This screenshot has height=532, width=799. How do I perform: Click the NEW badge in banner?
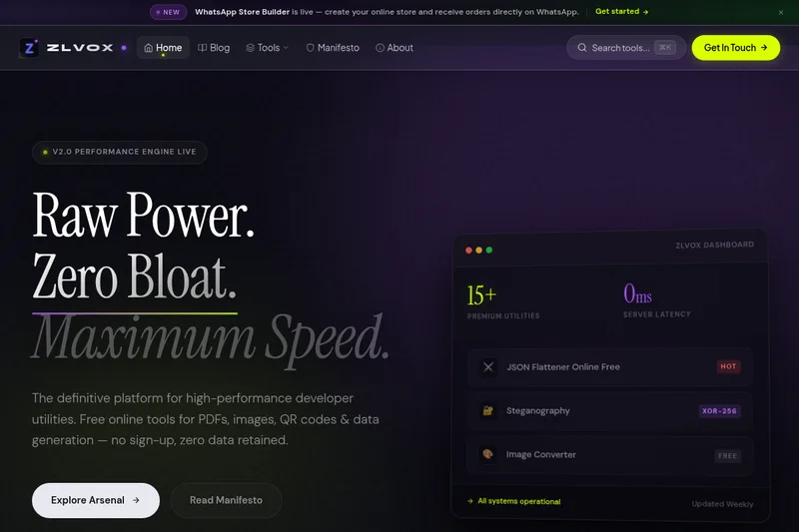click(x=168, y=12)
